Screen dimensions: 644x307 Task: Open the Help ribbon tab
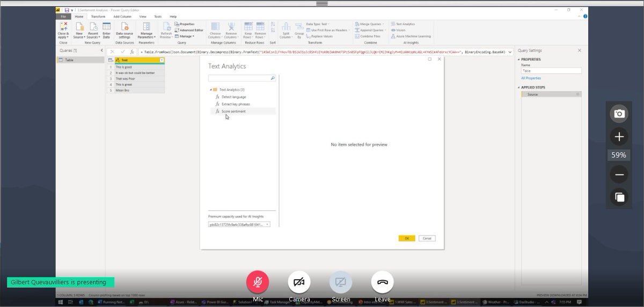tap(173, 17)
